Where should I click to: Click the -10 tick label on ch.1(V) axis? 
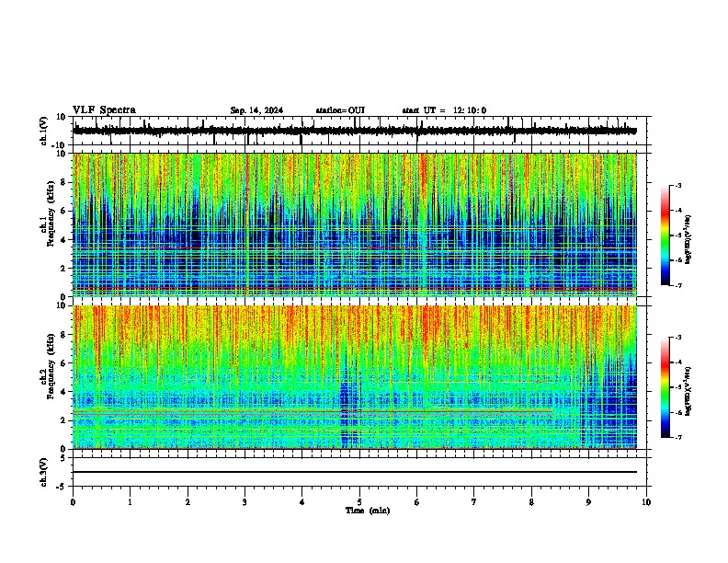coord(59,144)
